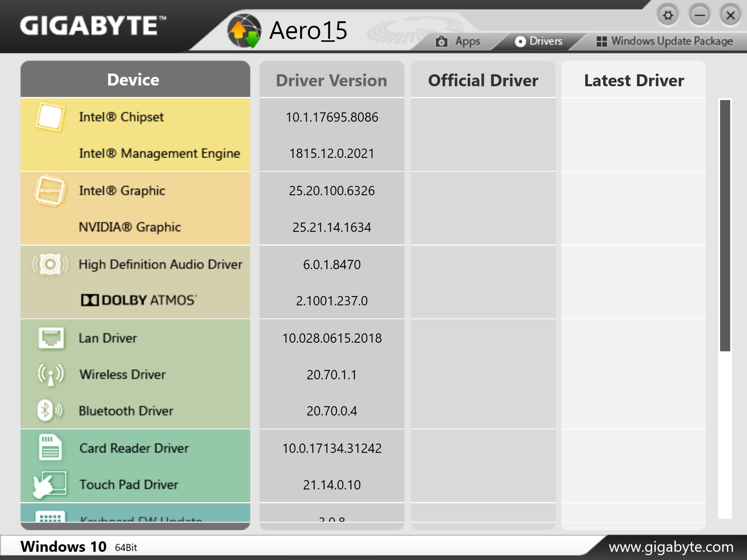
Task: Switch to the Drivers tab
Action: click(x=539, y=41)
